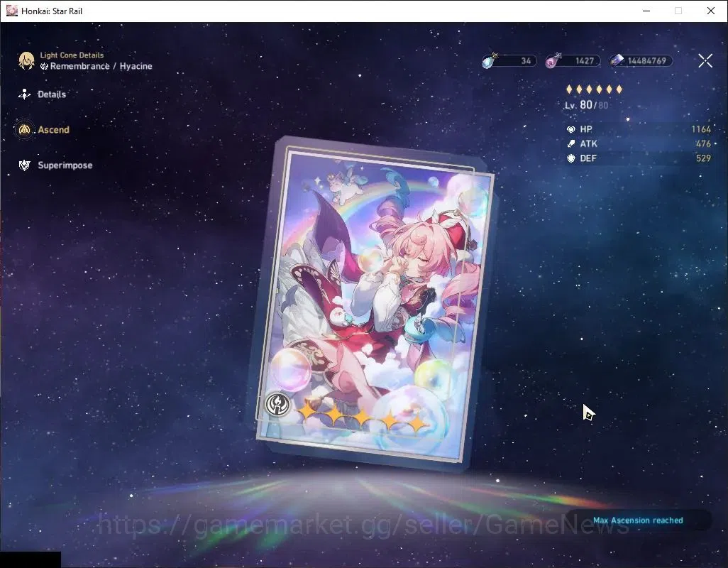Click the purple item icon showing 1427
Screen dimensions: 728x568
tap(553, 61)
